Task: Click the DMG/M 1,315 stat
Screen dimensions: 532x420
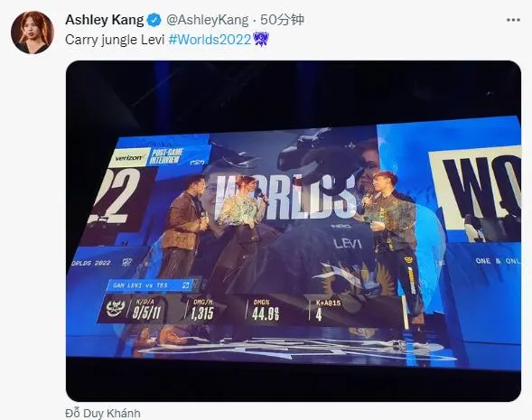Action: [202, 310]
